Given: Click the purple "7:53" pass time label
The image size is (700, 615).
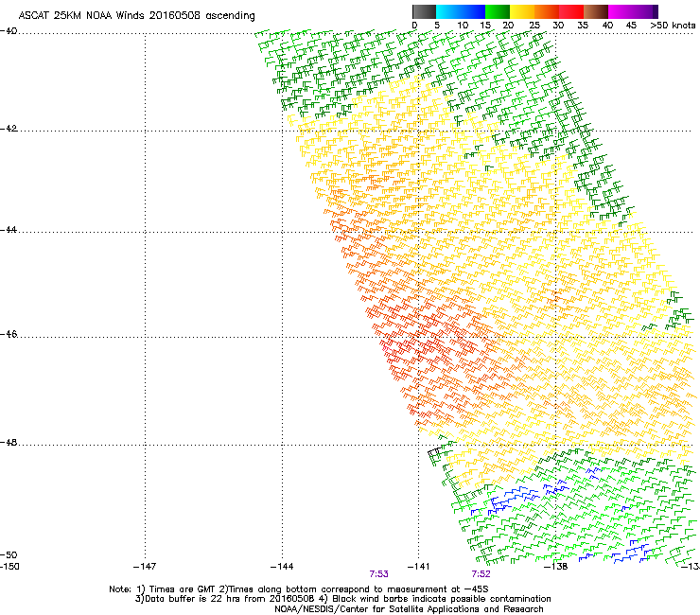Looking at the screenshot, I should click(378, 574).
